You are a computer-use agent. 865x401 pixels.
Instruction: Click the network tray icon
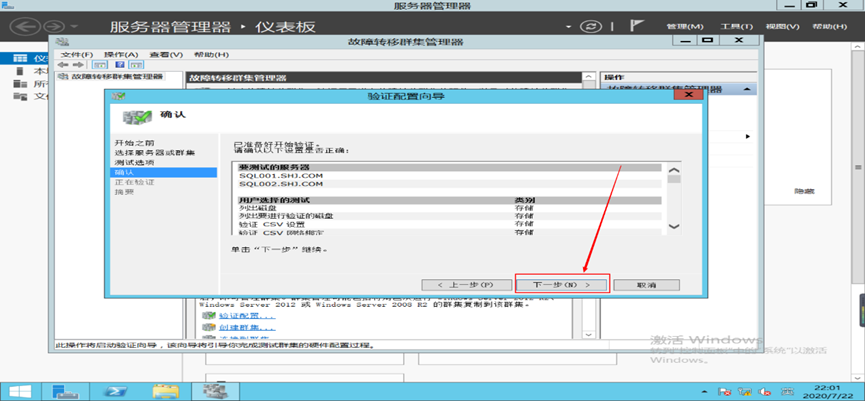[x=746, y=392]
